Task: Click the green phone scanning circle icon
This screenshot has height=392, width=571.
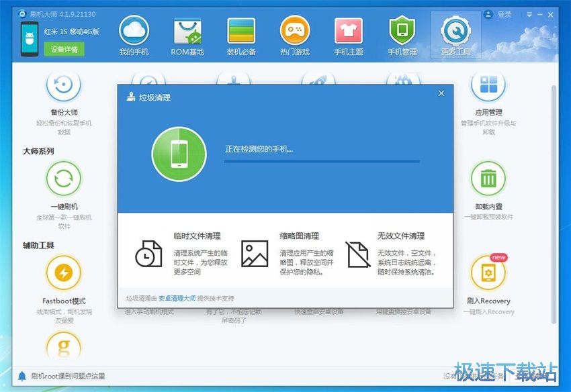Action: pyautogui.click(x=179, y=154)
